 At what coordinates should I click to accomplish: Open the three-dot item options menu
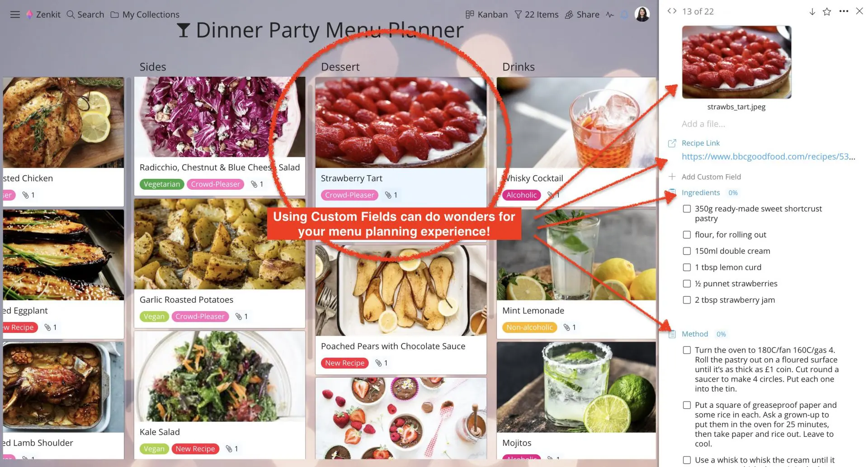click(844, 11)
